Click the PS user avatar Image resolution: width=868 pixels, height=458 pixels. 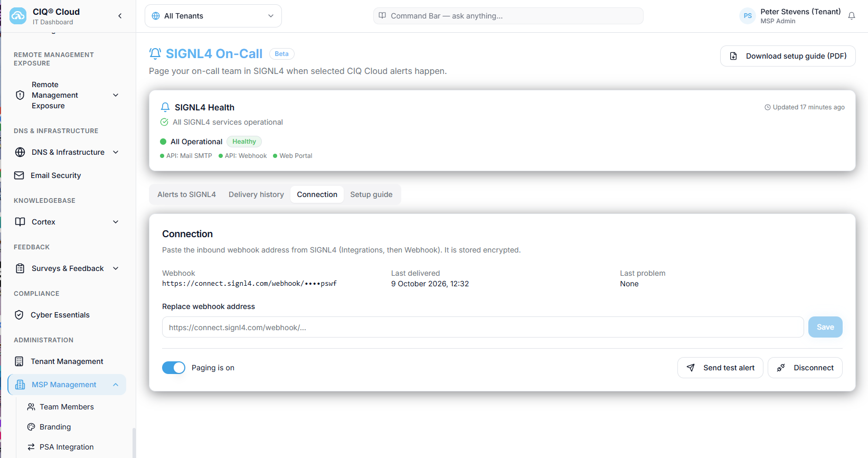pos(748,16)
